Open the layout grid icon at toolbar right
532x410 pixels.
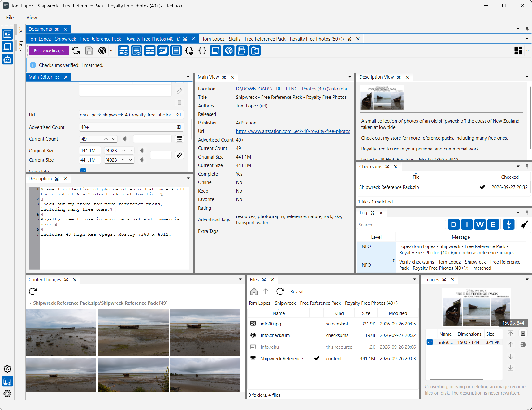coord(518,50)
